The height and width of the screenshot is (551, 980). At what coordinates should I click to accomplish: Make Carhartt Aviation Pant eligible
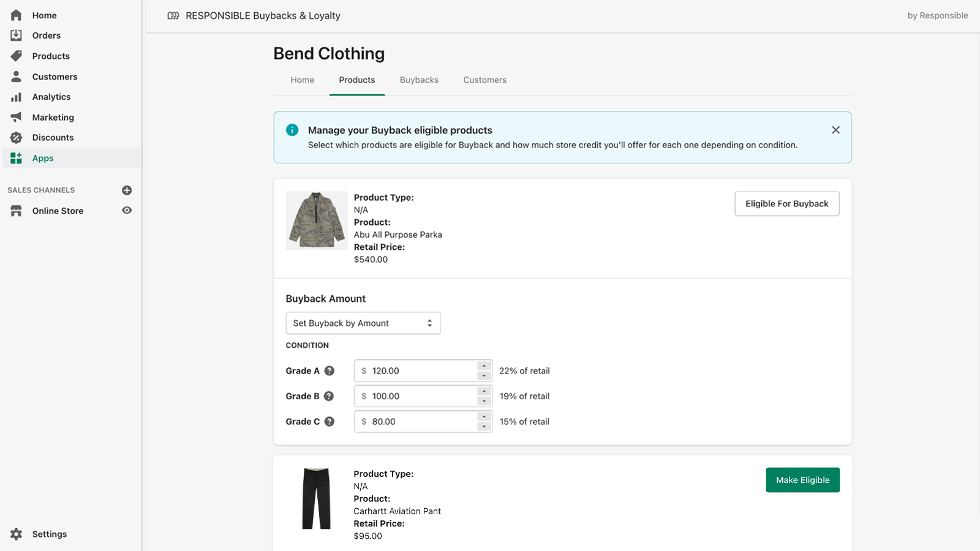point(802,480)
